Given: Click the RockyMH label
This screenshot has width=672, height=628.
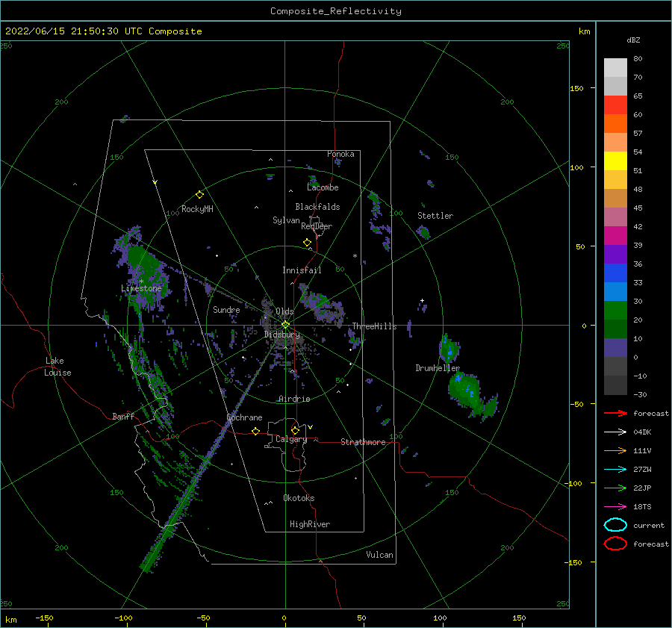Looking at the screenshot, I should point(197,209).
